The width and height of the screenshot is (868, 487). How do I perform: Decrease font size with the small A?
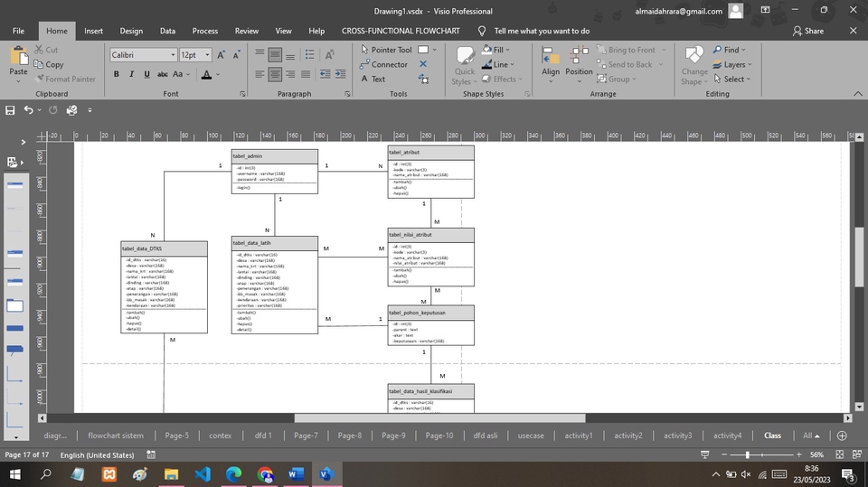click(x=236, y=55)
